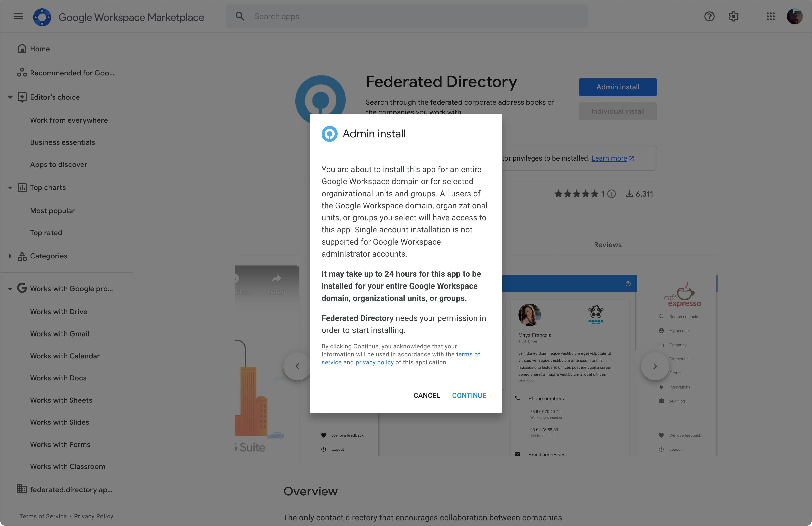Open the terms of service link
The height and width of the screenshot is (526, 812).
click(x=468, y=354)
